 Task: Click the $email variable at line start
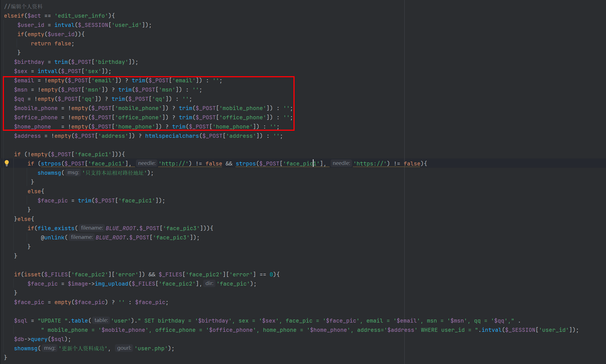pyautogui.click(x=24, y=80)
